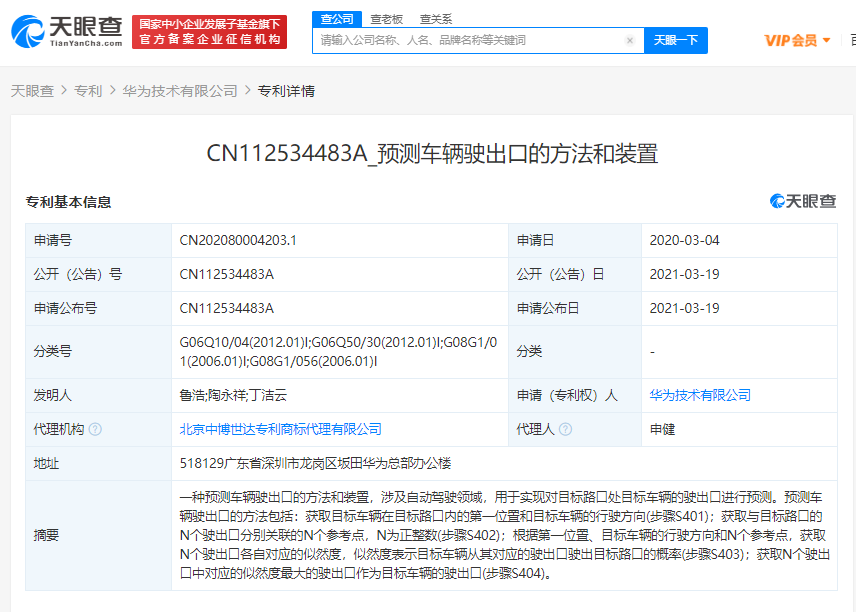Open the help tooltip icon next to 代理机构

tap(94, 429)
